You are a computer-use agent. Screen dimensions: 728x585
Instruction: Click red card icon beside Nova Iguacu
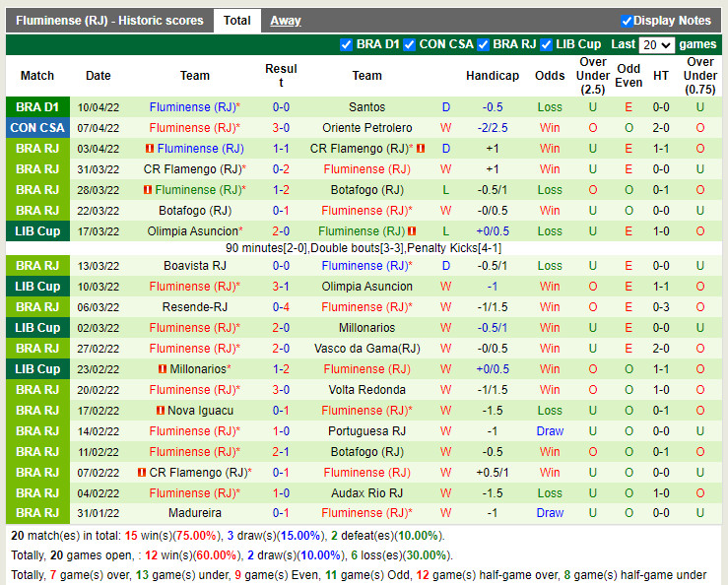tap(161, 411)
